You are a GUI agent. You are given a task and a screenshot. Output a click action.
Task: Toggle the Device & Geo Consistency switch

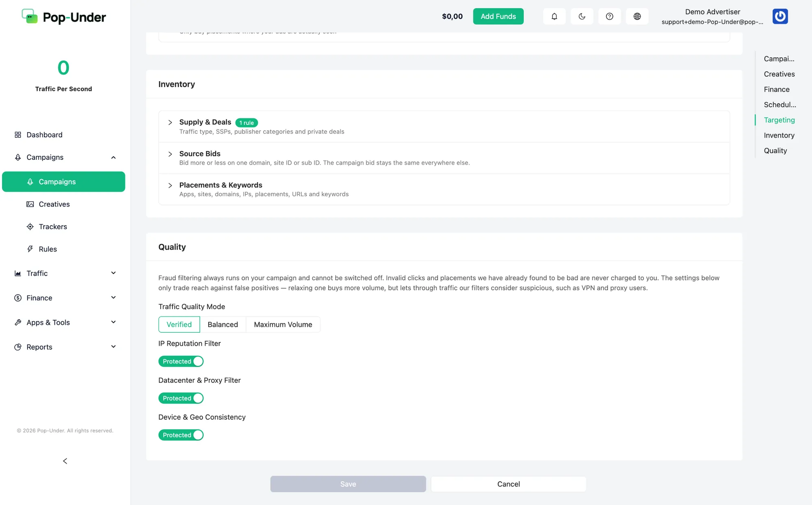pyautogui.click(x=181, y=435)
